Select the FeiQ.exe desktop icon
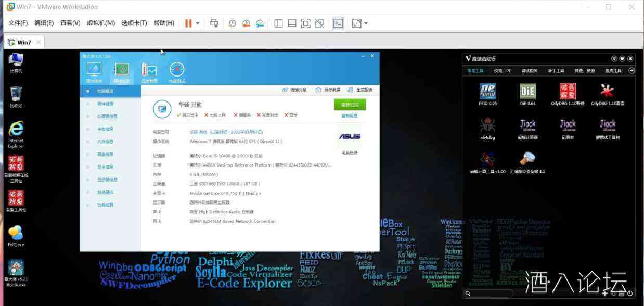644x306 pixels. click(16, 236)
